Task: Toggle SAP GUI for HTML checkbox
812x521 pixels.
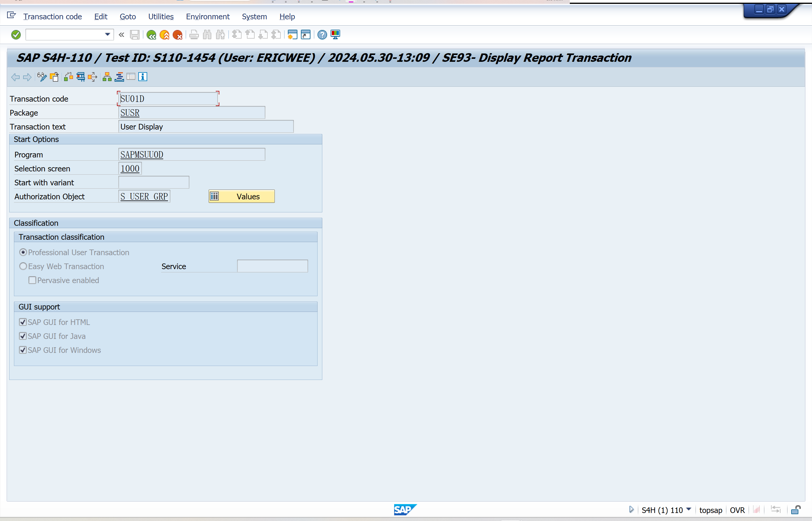Action: 23,322
